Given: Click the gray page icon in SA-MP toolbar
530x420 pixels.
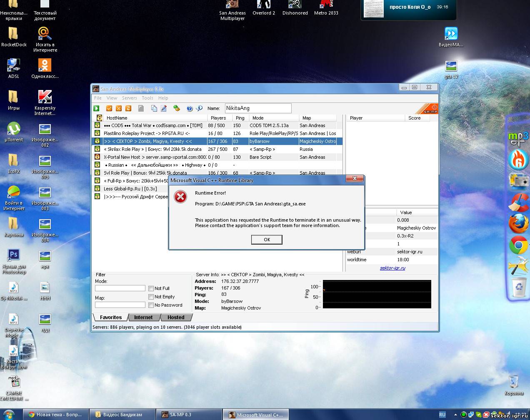Looking at the screenshot, I should click(141, 108).
